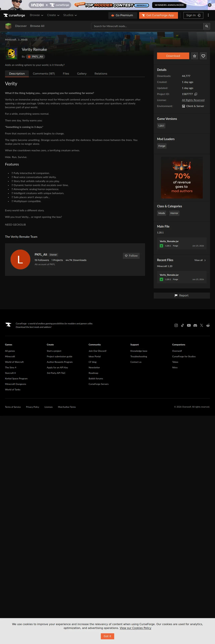Open All games footer link

click(x=10, y=351)
